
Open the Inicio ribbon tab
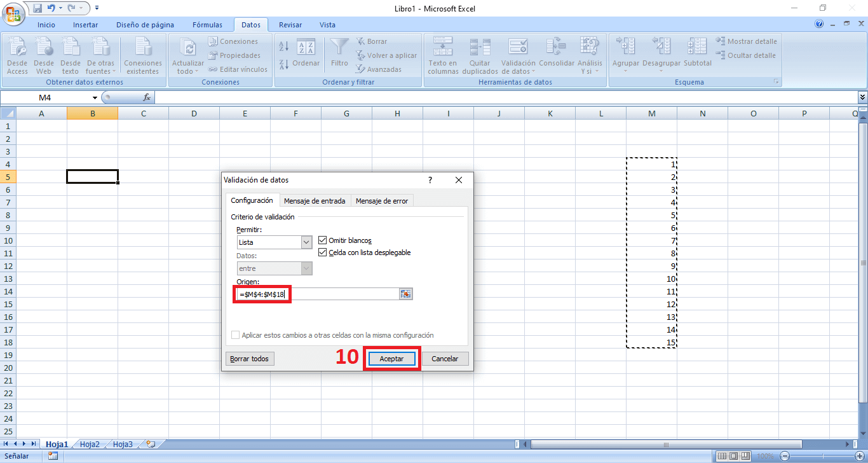point(46,25)
